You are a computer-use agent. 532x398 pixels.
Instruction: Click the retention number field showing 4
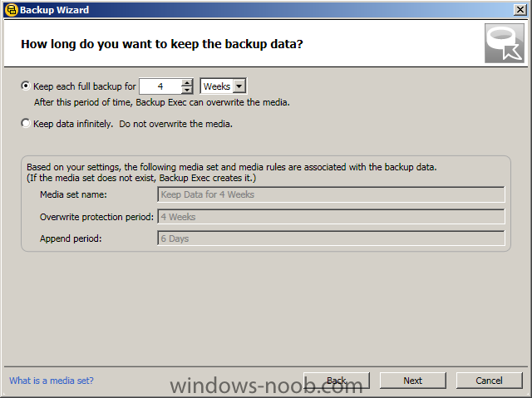[160, 86]
